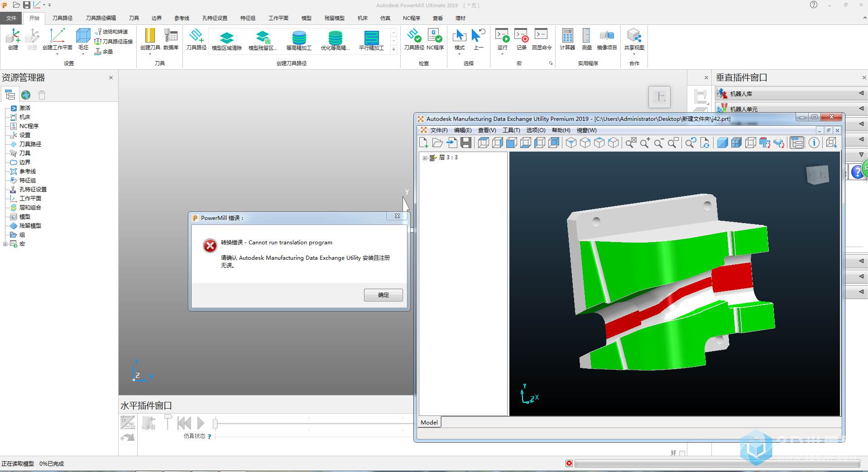Open 工具(T) menu in Exchange Utility
Screen dimensions: 868x472
pyautogui.click(x=511, y=130)
